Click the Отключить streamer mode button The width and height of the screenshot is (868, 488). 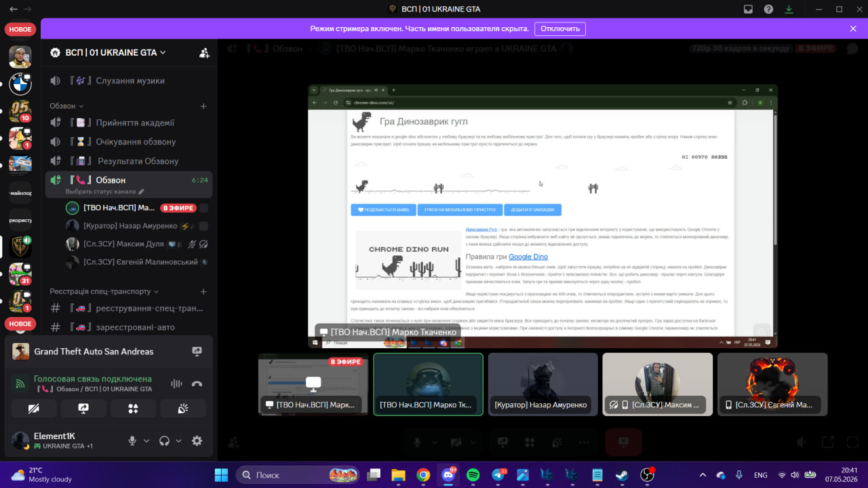coord(559,29)
